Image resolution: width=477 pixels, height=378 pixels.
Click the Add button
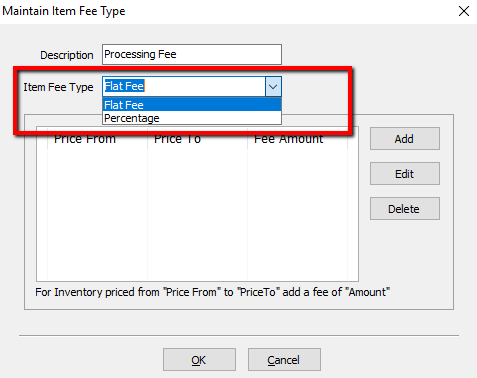405,139
